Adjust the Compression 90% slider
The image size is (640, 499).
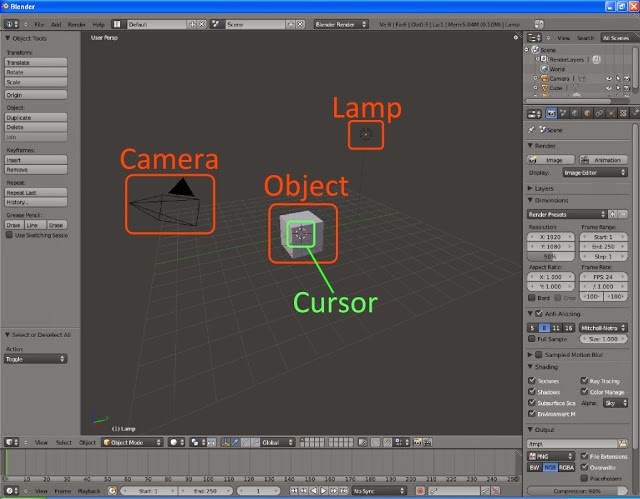click(x=577, y=490)
